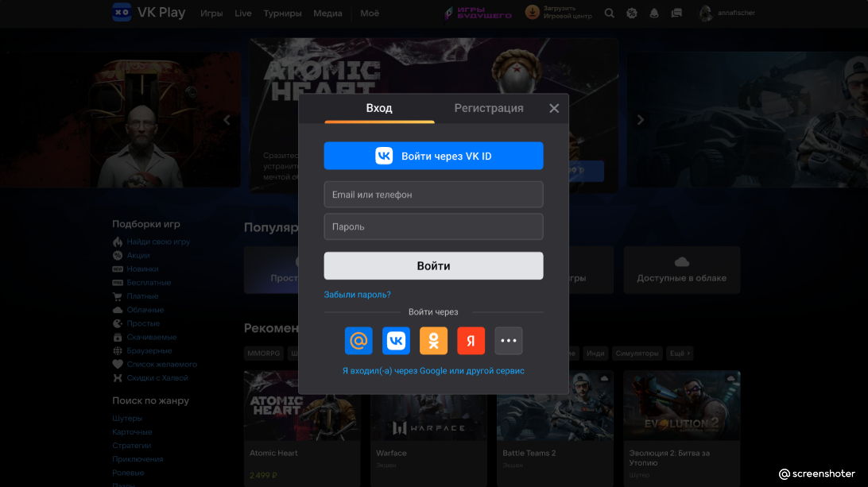The height and width of the screenshot is (487, 868).
Task: Click the VK Play logo icon
Action: coord(122,12)
